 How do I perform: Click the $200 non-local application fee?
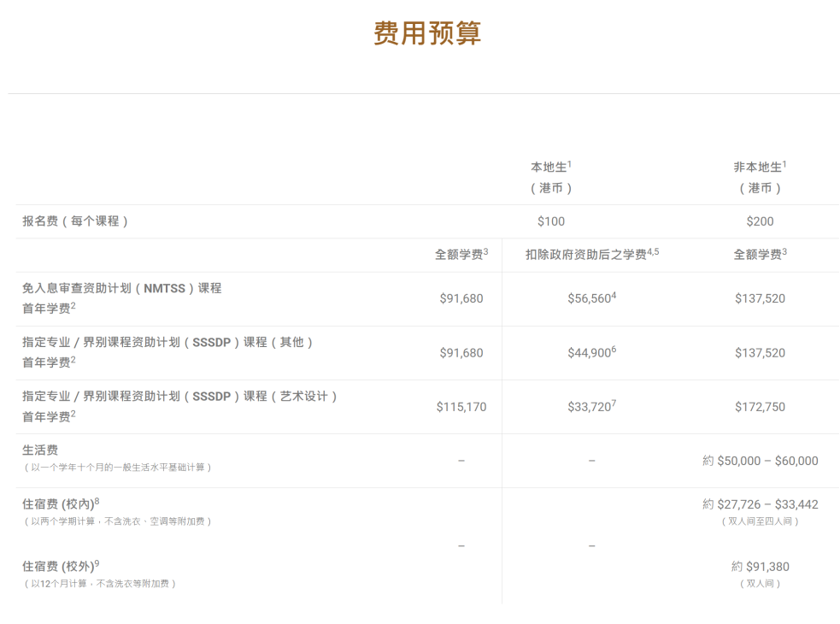[x=760, y=221]
